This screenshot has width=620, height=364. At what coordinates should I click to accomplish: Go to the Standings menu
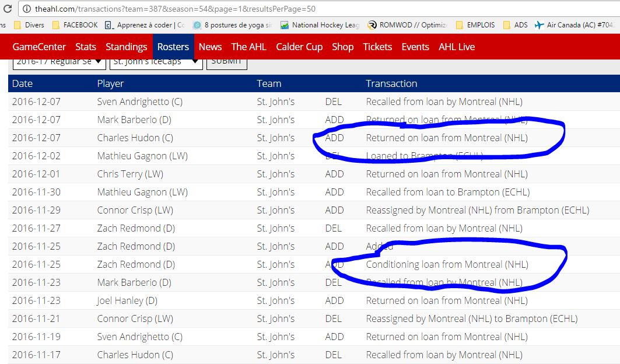(x=126, y=47)
